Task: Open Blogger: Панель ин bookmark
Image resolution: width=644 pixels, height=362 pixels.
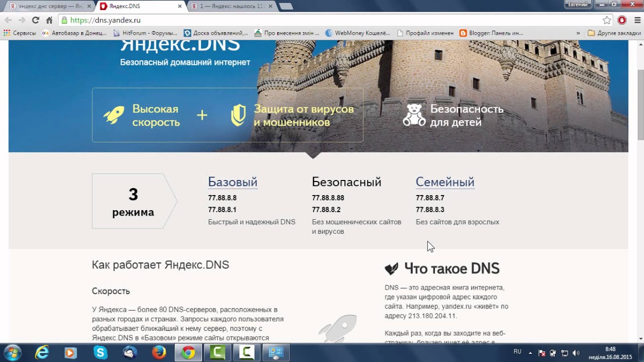Action: 491,33
